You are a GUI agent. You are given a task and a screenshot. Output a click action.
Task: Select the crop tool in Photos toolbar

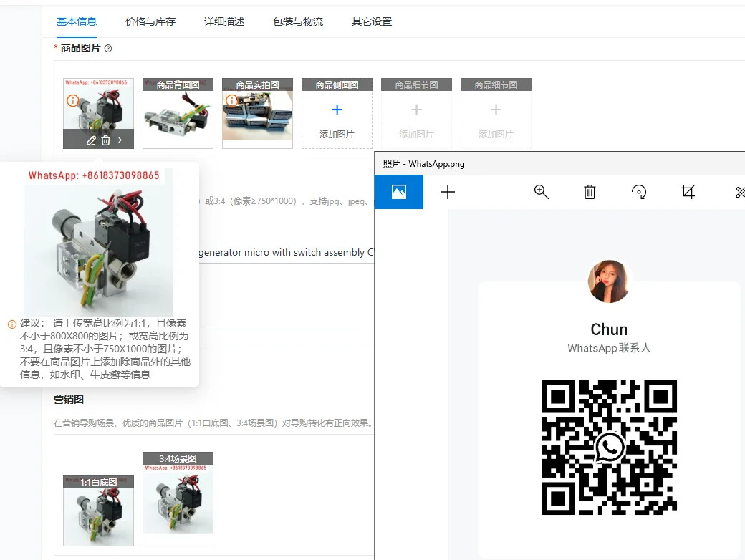pyautogui.click(x=688, y=192)
